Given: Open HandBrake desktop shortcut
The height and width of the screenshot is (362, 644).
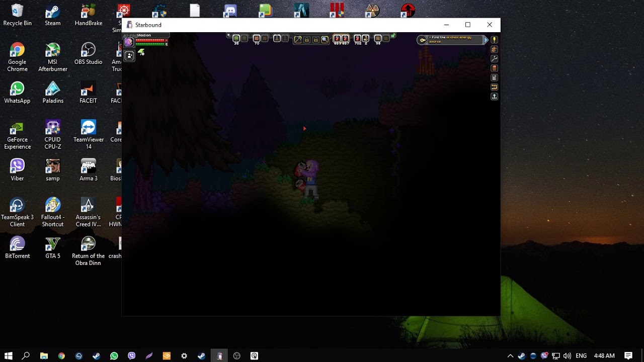Looking at the screenshot, I should click(89, 15).
